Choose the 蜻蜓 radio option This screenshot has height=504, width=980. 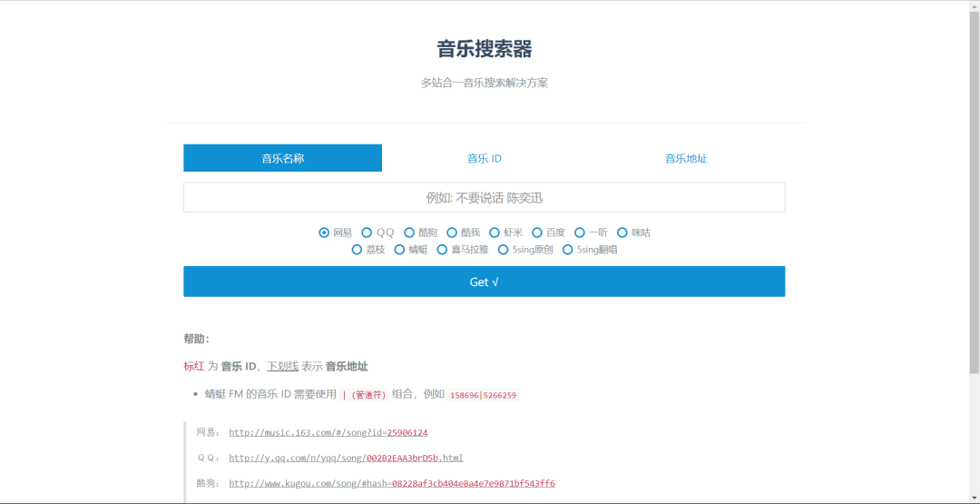tap(399, 250)
